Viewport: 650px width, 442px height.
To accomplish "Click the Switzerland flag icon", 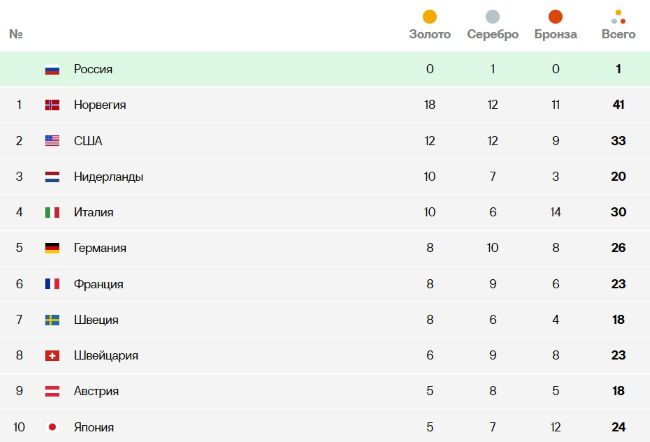I will 52,356.
